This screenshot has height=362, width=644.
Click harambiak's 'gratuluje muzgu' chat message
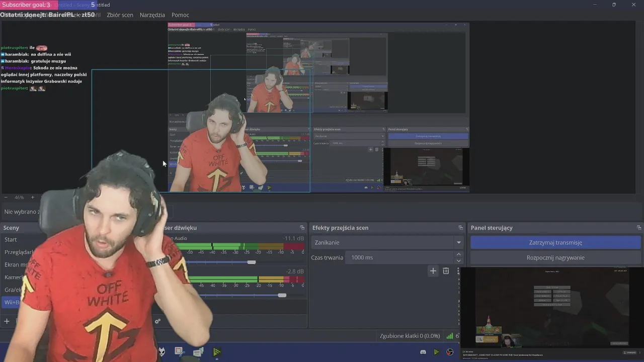point(34,61)
